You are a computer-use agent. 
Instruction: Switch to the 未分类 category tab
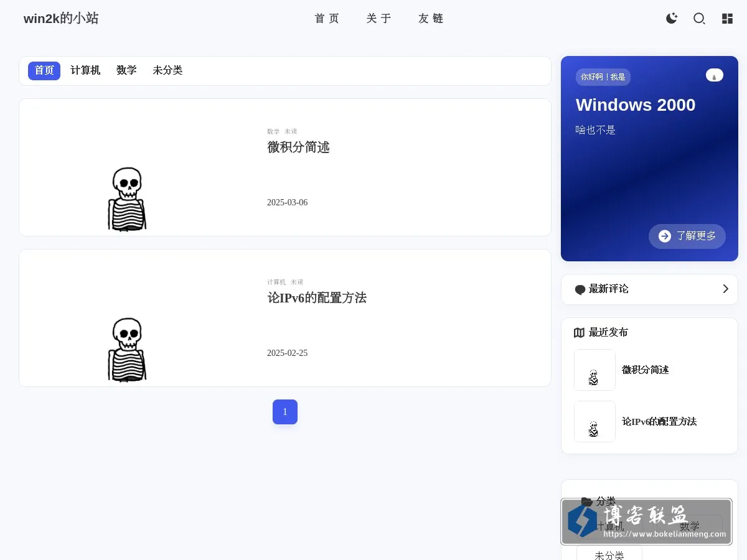[167, 71]
